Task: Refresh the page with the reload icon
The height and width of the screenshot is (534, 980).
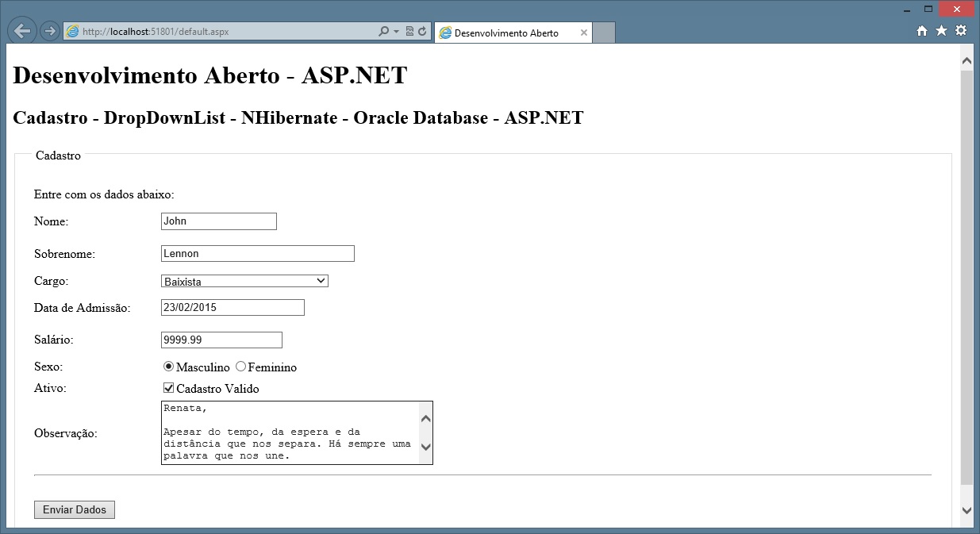Action: pos(422,32)
